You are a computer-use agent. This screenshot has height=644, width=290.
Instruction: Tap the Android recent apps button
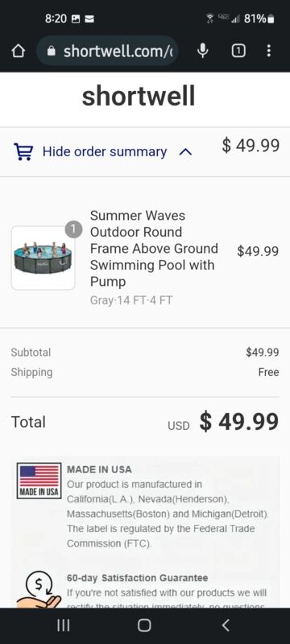click(64, 625)
